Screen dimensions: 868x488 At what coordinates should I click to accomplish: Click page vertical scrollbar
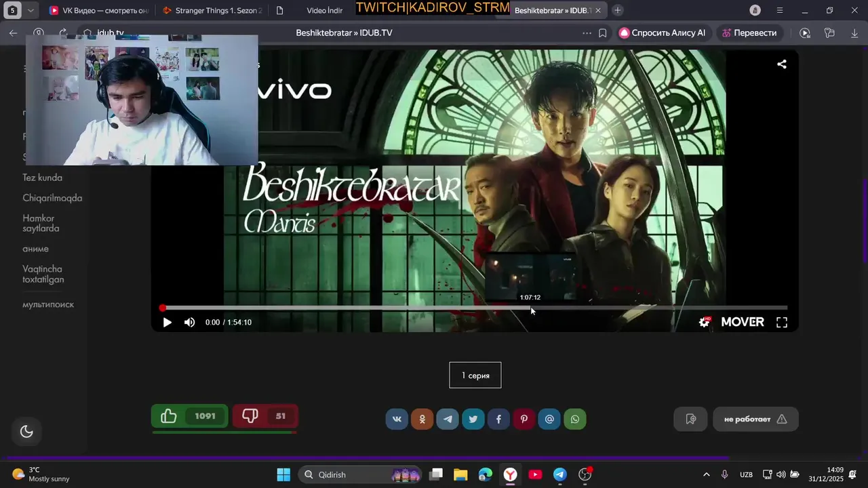pos(865,220)
